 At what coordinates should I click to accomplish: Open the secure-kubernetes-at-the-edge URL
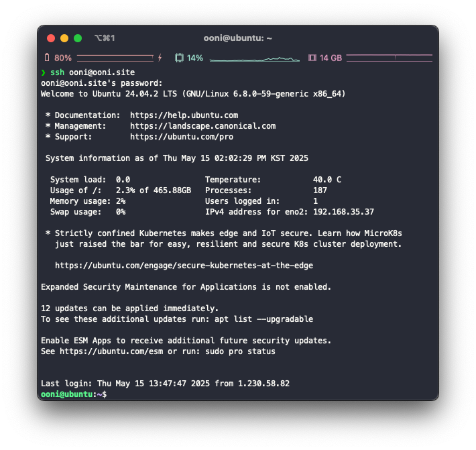tap(184, 266)
